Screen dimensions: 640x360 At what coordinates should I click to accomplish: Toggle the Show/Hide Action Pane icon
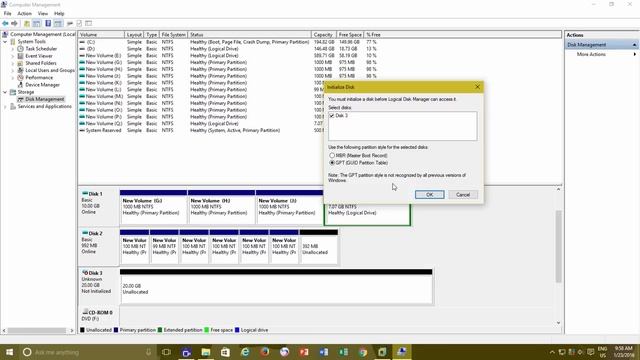(58, 23)
